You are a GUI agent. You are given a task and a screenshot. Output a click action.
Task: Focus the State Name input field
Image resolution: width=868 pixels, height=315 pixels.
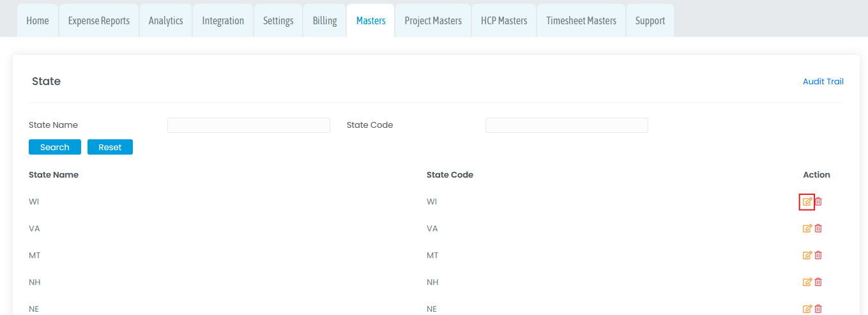248,125
